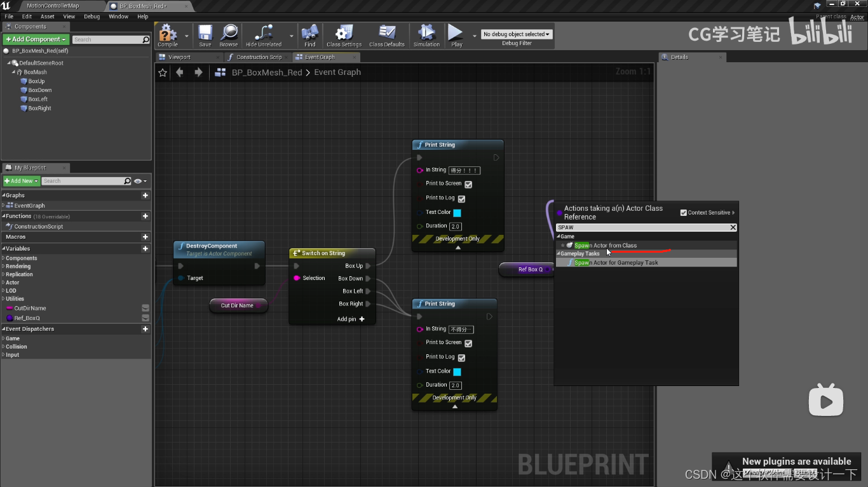Click BP_BoxMesh_Red breadcrumb
The width and height of the screenshot is (868, 487).
point(267,72)
